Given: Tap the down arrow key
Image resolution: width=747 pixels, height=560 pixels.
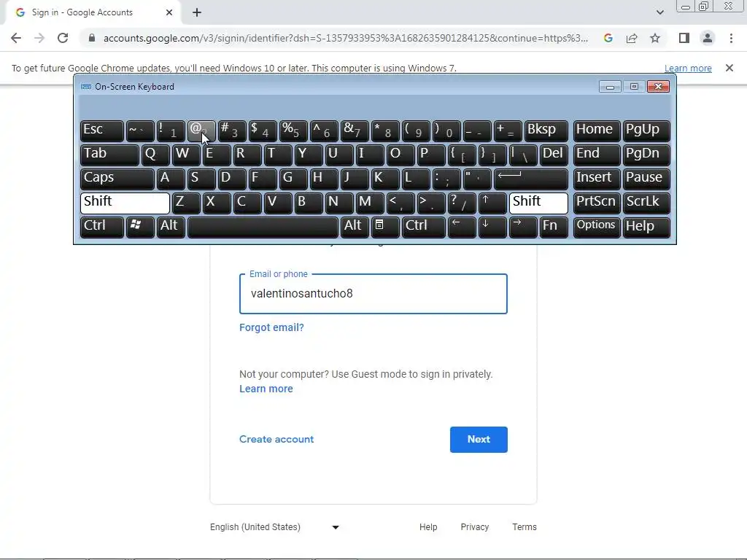Looking at the screenshot, I should (492, 227).
